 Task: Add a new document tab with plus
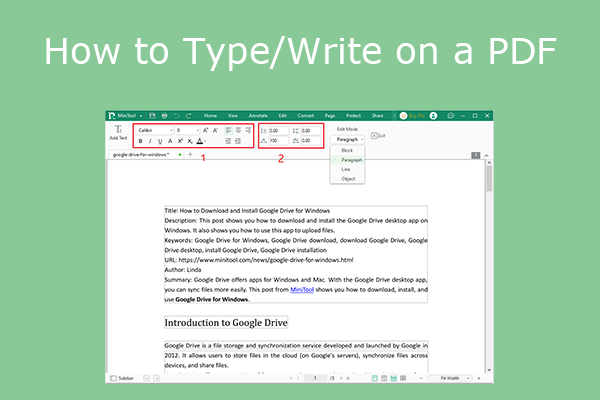190,155
